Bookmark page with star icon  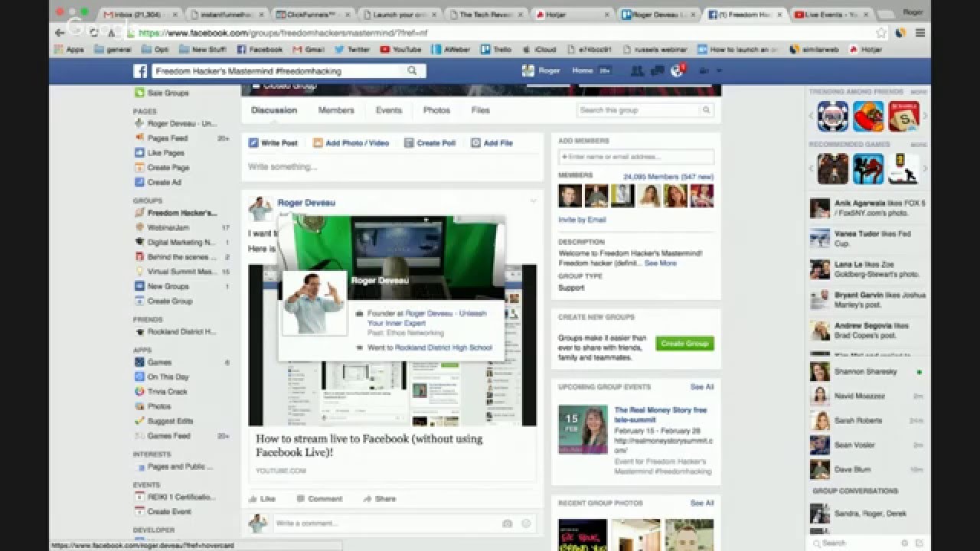coord(881,33)
